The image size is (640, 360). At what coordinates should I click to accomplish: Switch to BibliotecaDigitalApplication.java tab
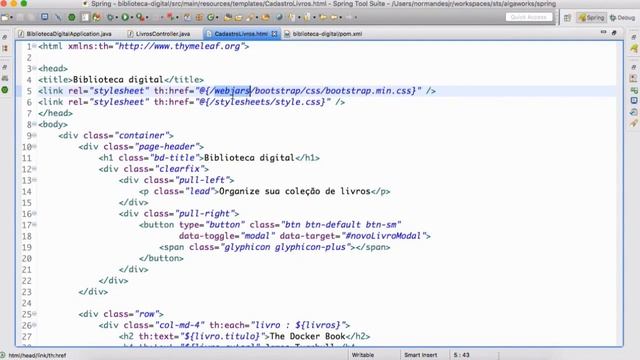[64, 34]
